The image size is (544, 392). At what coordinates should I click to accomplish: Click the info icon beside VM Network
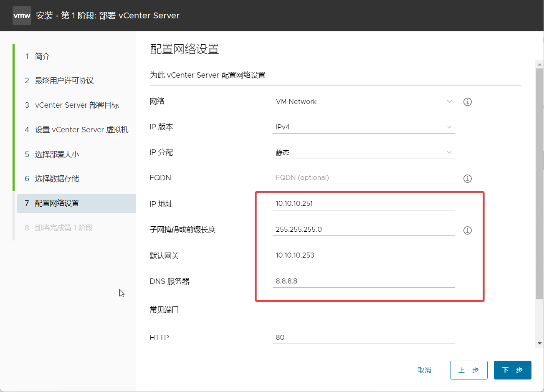tap(467, 101)
